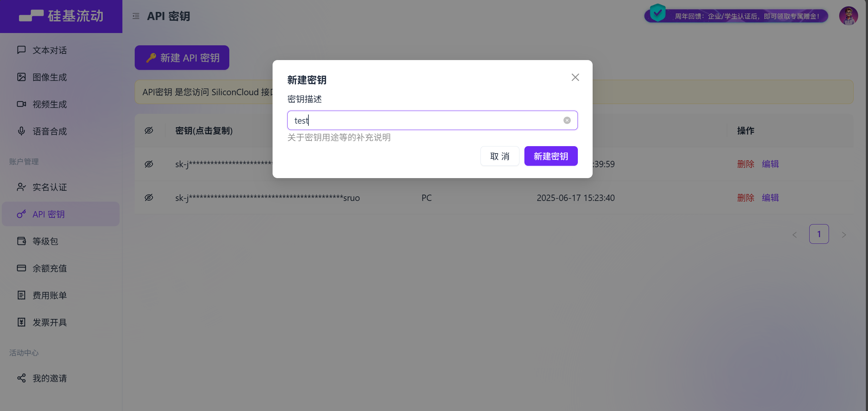Toggle the eye icon in table header
Viewport: 868px width, 411px height.
point(149,130)
